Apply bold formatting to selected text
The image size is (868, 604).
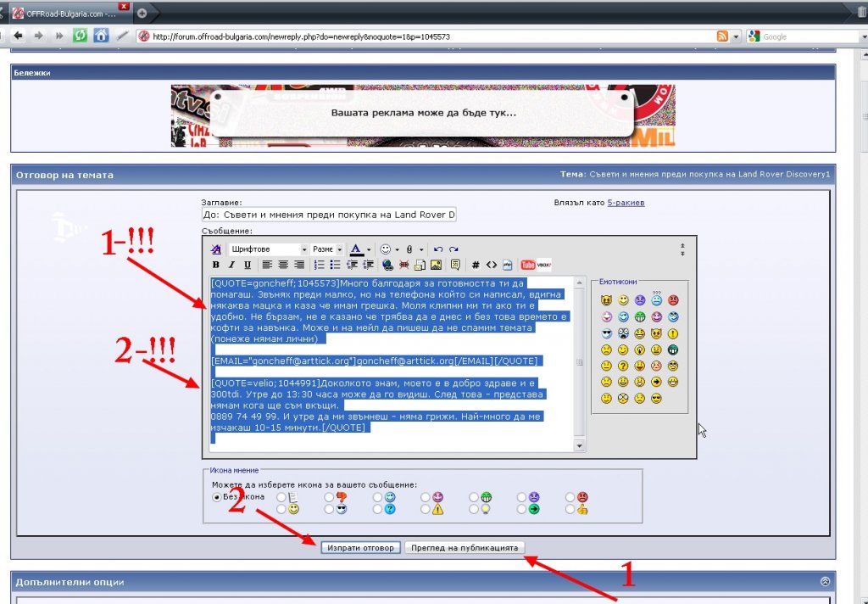click(216, 265)
